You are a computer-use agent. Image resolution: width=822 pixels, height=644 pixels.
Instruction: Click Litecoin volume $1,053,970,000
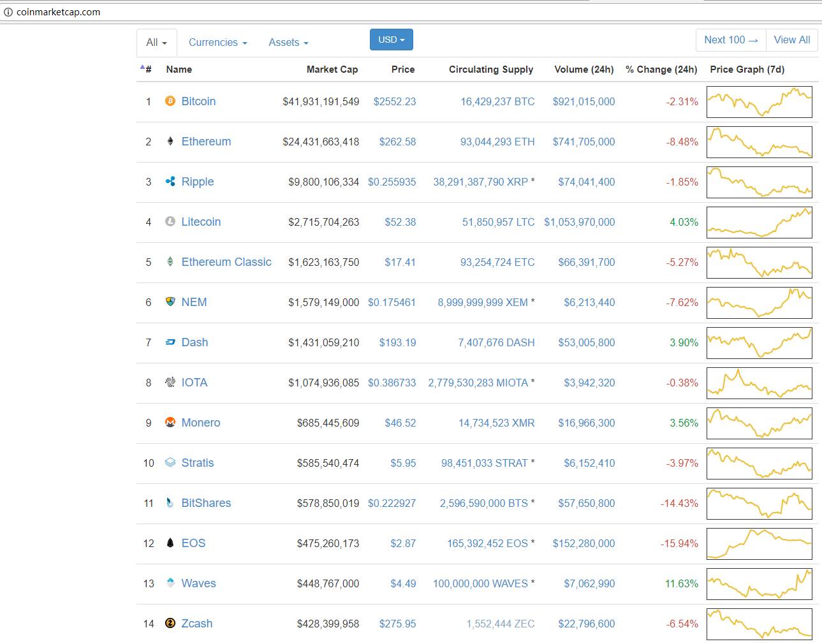580,221
